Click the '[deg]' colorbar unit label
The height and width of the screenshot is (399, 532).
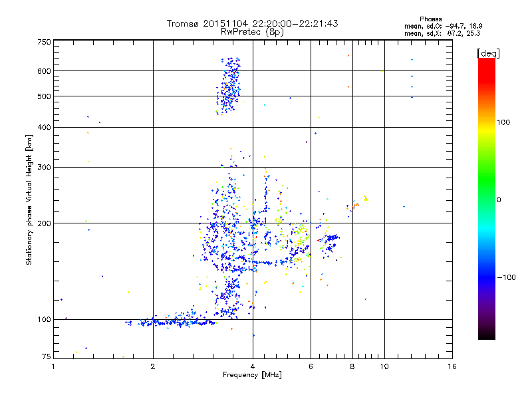coord(488,53)
